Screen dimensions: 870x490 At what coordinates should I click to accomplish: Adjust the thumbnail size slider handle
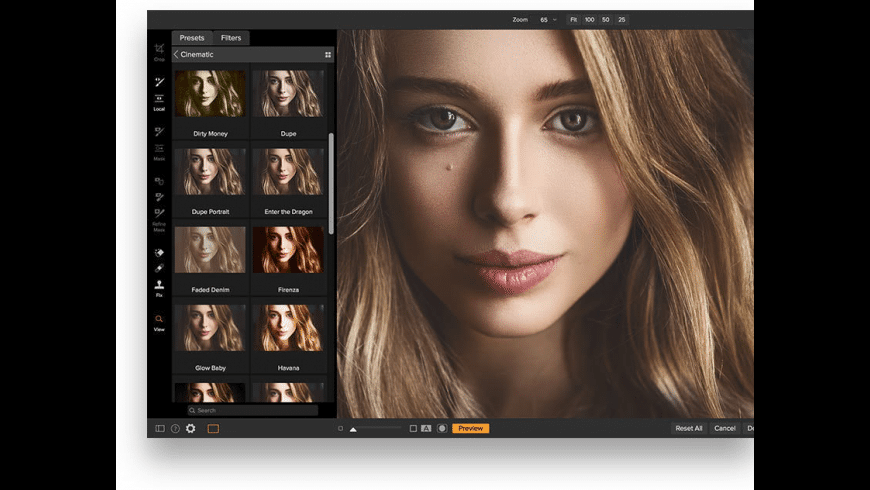pos(353,429)
